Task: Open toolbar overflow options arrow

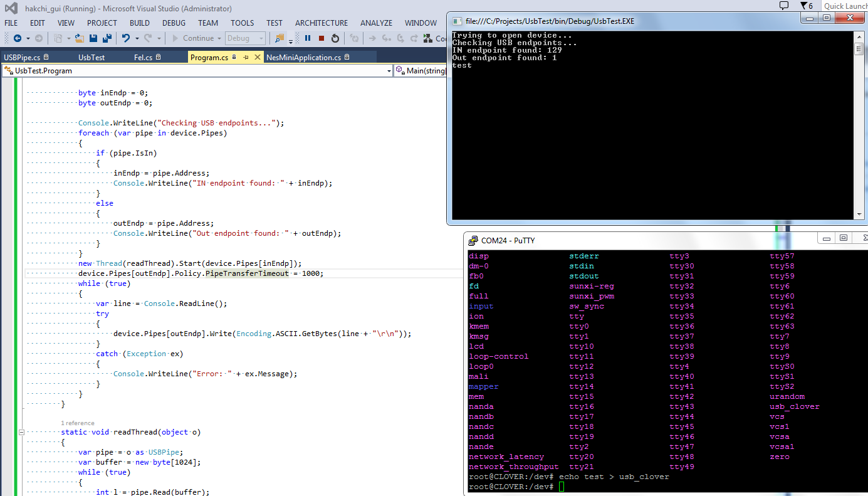Action: [x=291, y=41]
